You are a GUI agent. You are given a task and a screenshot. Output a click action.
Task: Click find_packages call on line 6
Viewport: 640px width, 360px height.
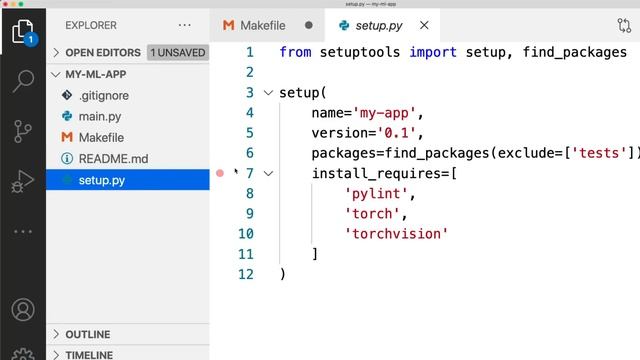437,153
